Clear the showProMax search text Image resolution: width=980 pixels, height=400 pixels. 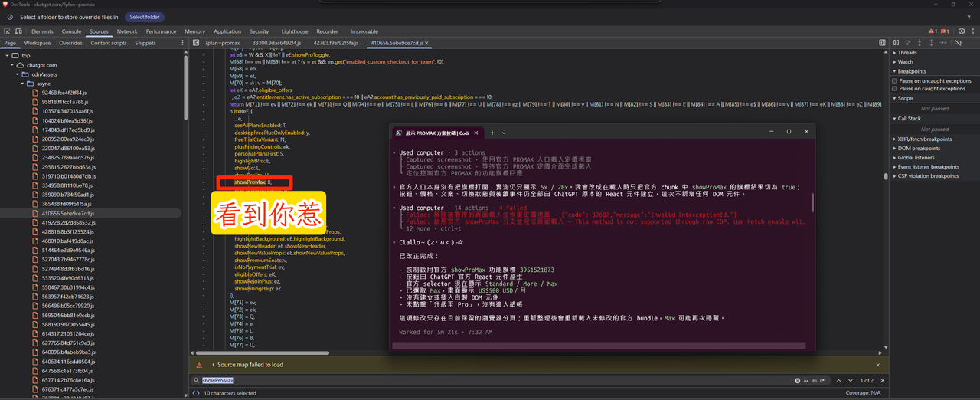click(x=797, y=380)
